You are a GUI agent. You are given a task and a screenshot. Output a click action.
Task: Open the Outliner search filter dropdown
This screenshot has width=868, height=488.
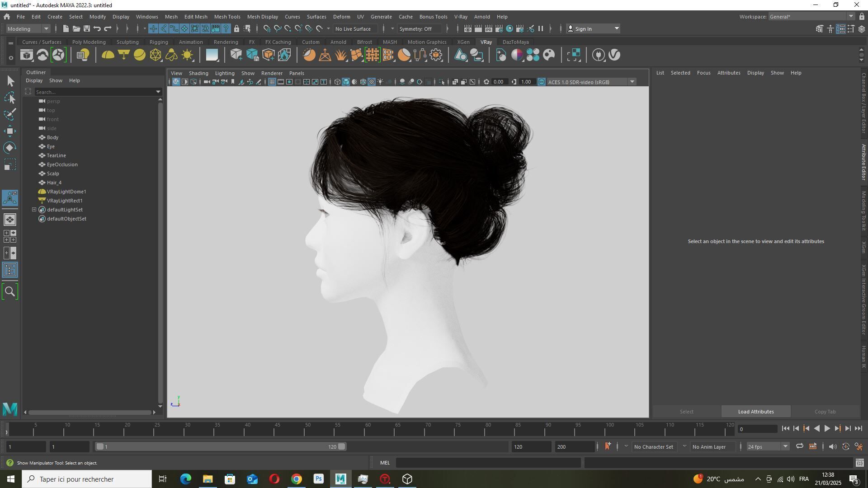[x=158, y=92]
